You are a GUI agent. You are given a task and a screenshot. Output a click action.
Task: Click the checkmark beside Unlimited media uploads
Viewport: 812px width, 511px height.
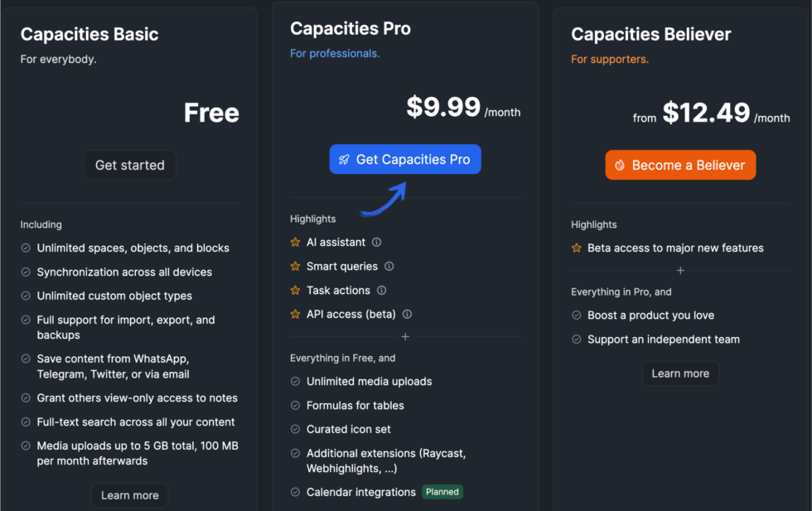(x=295, y=381)
